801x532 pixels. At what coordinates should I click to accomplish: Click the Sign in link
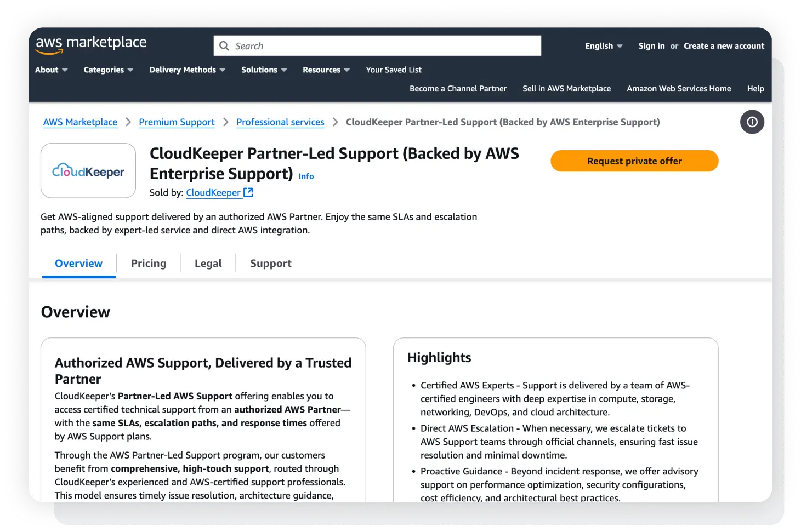pos(651,46)
